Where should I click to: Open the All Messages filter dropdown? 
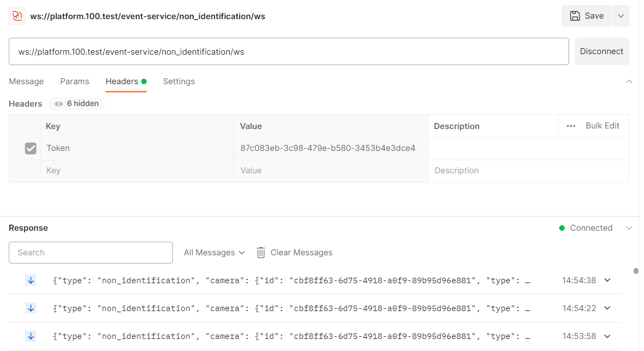click(213, 253)
